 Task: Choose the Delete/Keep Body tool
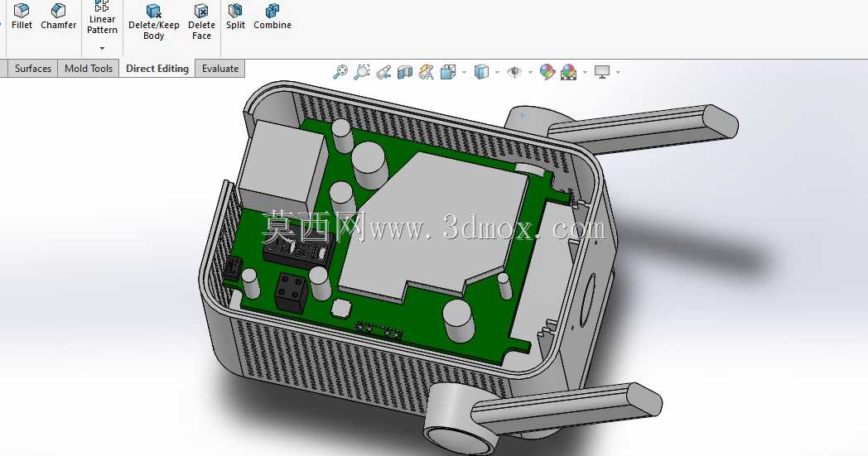tap(153, 22)
